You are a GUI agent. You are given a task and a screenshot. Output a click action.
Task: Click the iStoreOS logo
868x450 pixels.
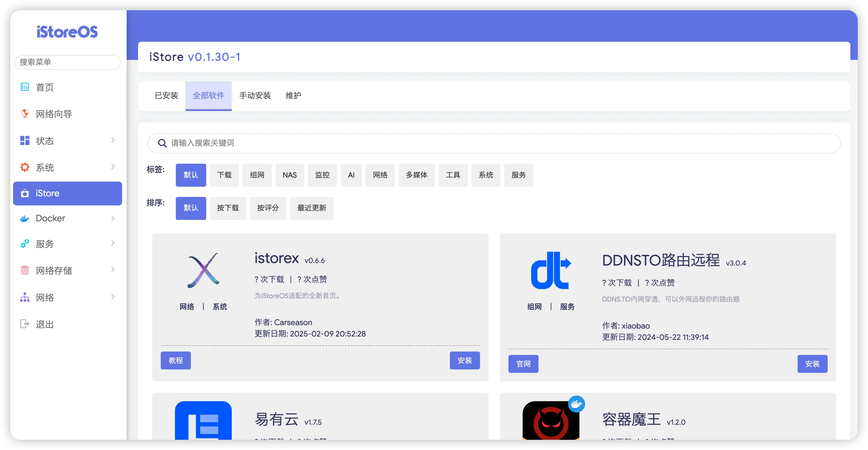pyautogui.click(x=67, y=32)
